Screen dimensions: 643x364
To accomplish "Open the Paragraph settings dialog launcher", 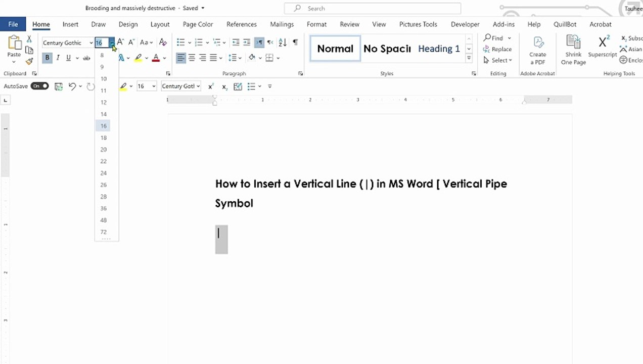I will coord(300,74).
